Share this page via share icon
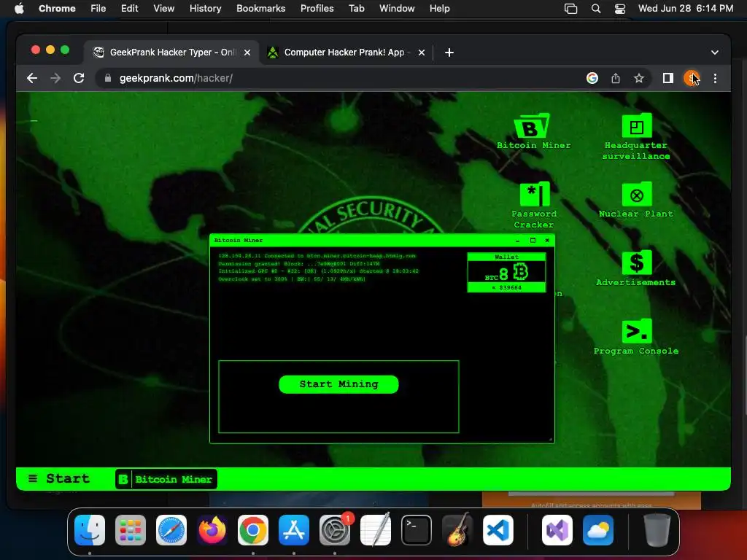Image resolution: width=747 pixels, height=560 pixels. tap(616, 78)
